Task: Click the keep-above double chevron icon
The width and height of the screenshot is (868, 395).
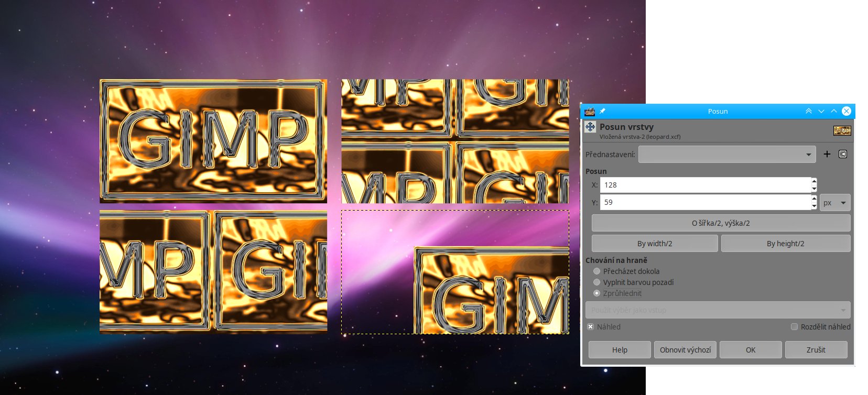Action: [x=809, y=111]
